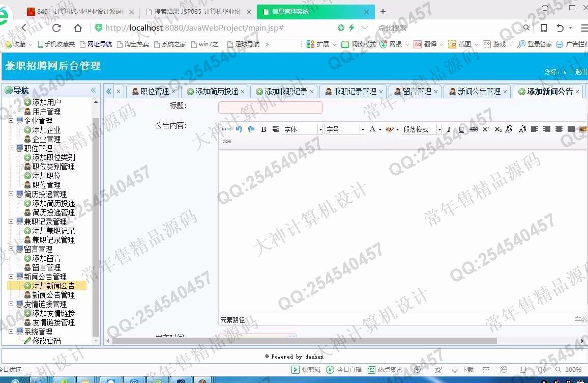
Task: Click the undo arrow in editor toolbar
Action: point(239,129)
